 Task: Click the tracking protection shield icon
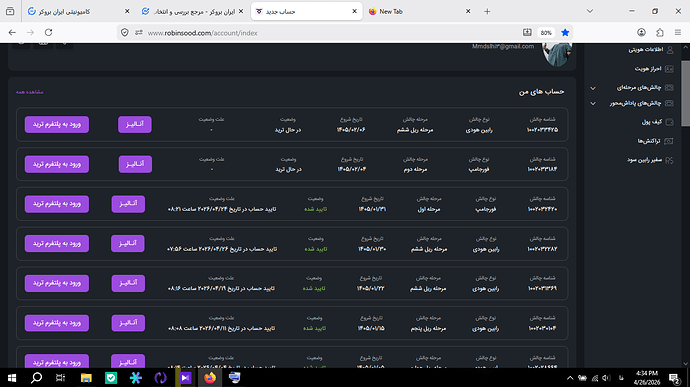click(x=125, y=33)
